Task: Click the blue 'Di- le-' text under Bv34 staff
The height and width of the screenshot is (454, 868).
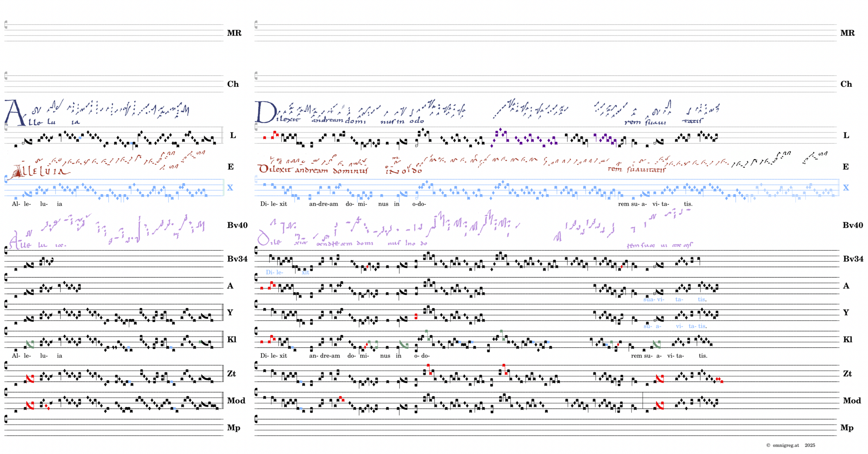Action: [x=274, y=272]
